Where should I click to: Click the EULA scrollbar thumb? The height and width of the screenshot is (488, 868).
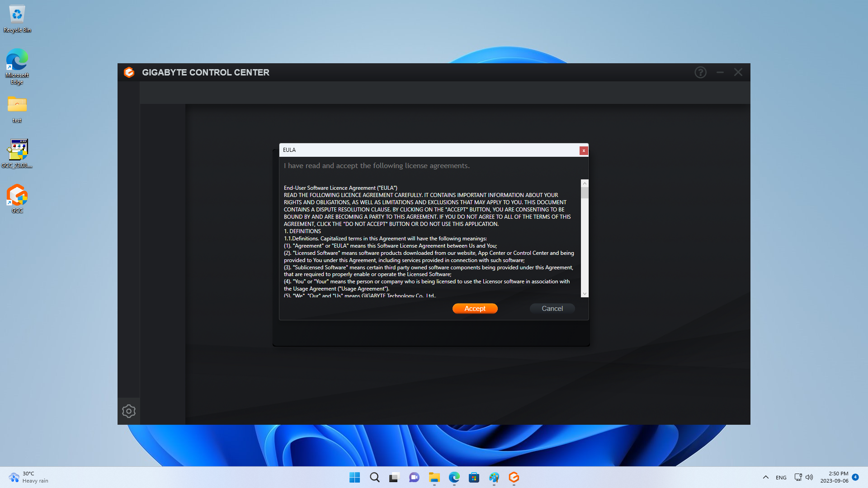585,193
